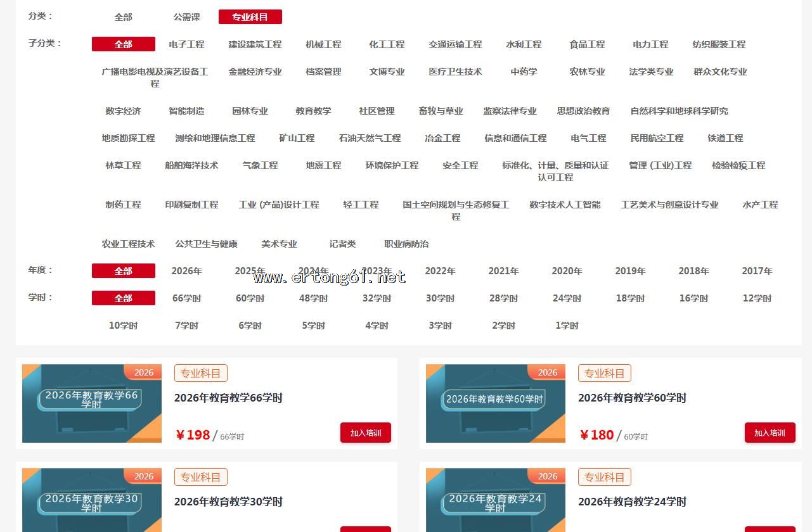Click the 全部 button in 子分类 row

[x=124, y=44]
